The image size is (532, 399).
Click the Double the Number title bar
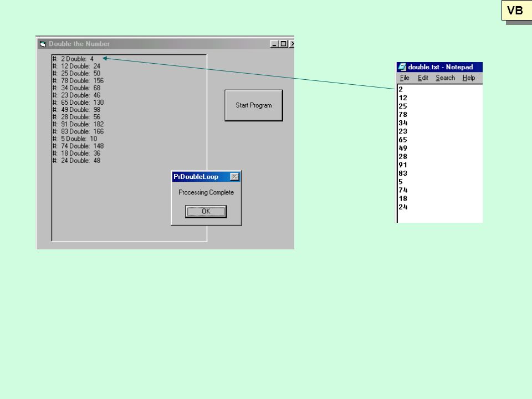point(166,44)
